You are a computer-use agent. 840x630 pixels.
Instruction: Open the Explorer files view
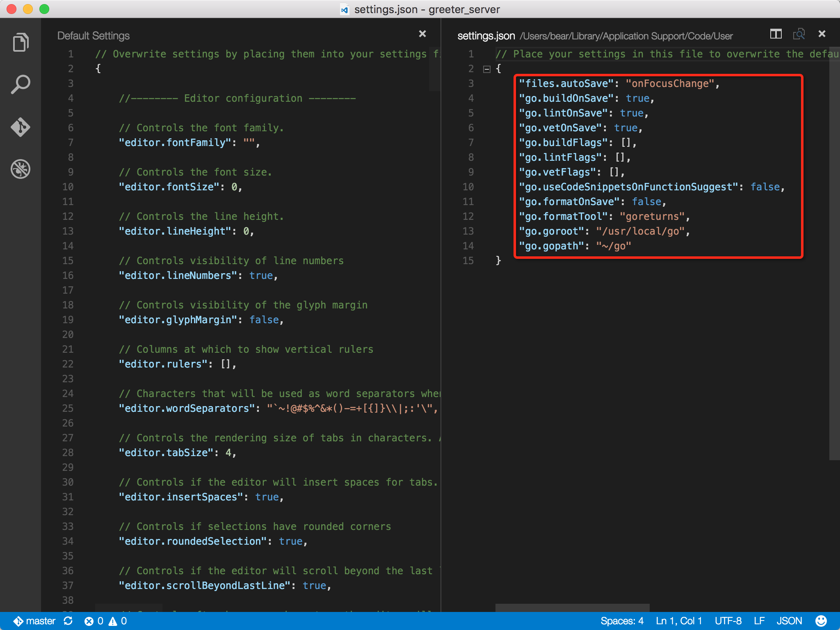(21, 42)
